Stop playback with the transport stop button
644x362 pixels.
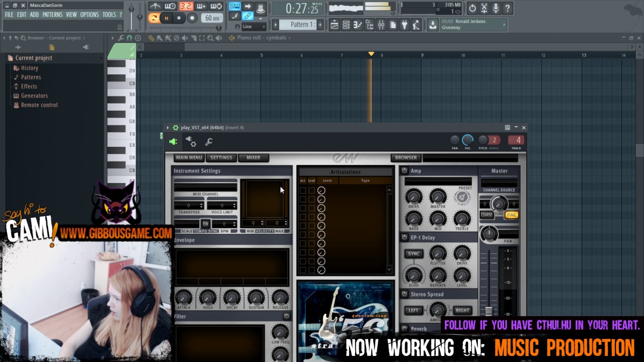pyautogui.click(x=179, y=18)
